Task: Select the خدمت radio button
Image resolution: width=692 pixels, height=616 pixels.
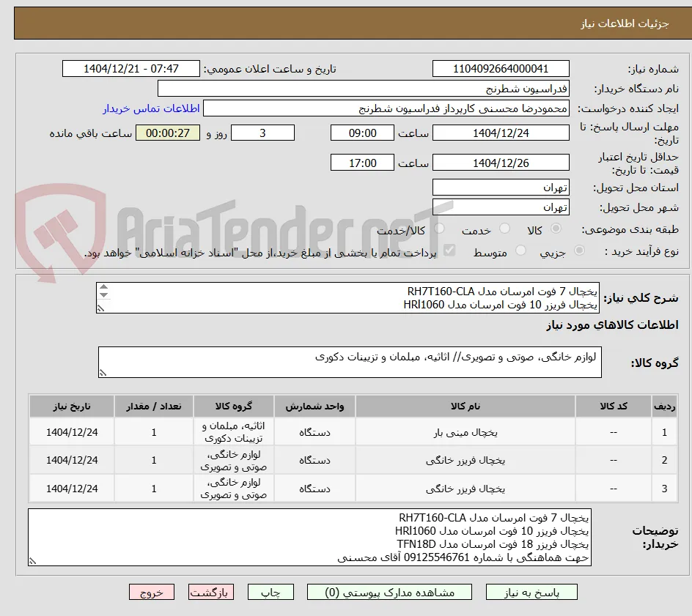Action: (504, 229)
